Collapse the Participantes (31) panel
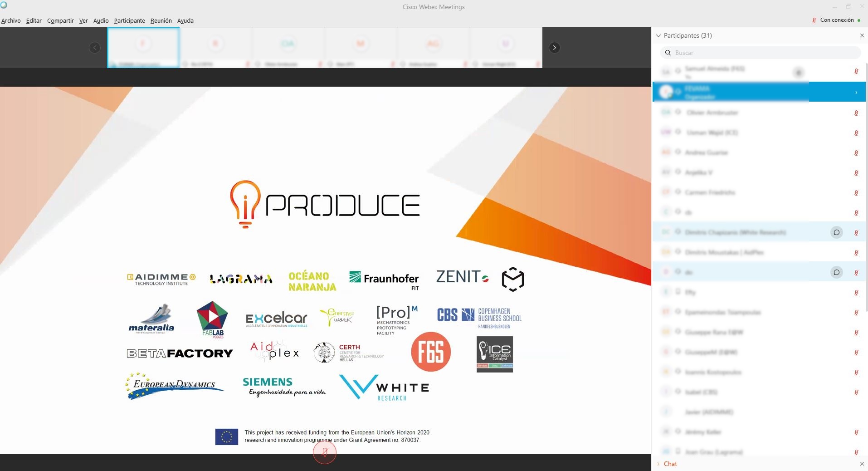 coord(658,35)
